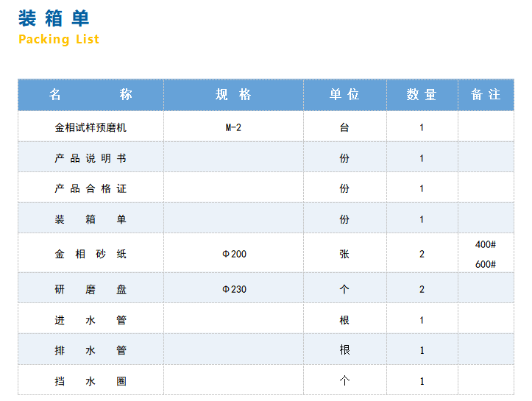The height and width of the screenshot is (401, 532).
Task: Click the name cell 金相砂纸
Action: 91,254
